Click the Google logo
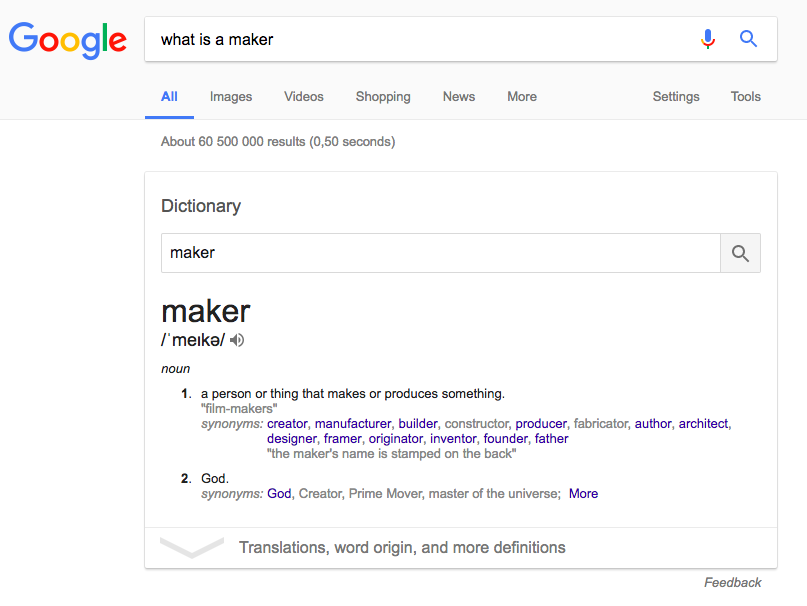807x606 pixels. pyautogui.click(x=67, y=40)
